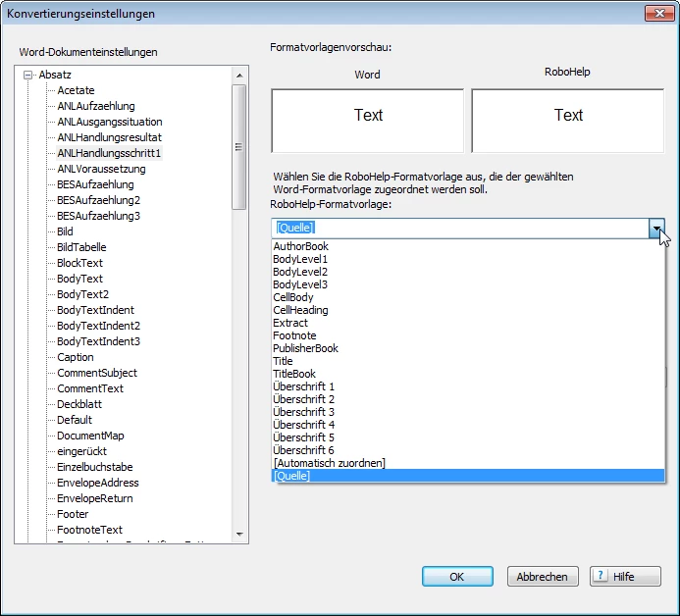Image resolution: width=680 pixels, height=616 pixels.
Task: Click the tree scrollbar down arrow
Action: pos(239,535)
